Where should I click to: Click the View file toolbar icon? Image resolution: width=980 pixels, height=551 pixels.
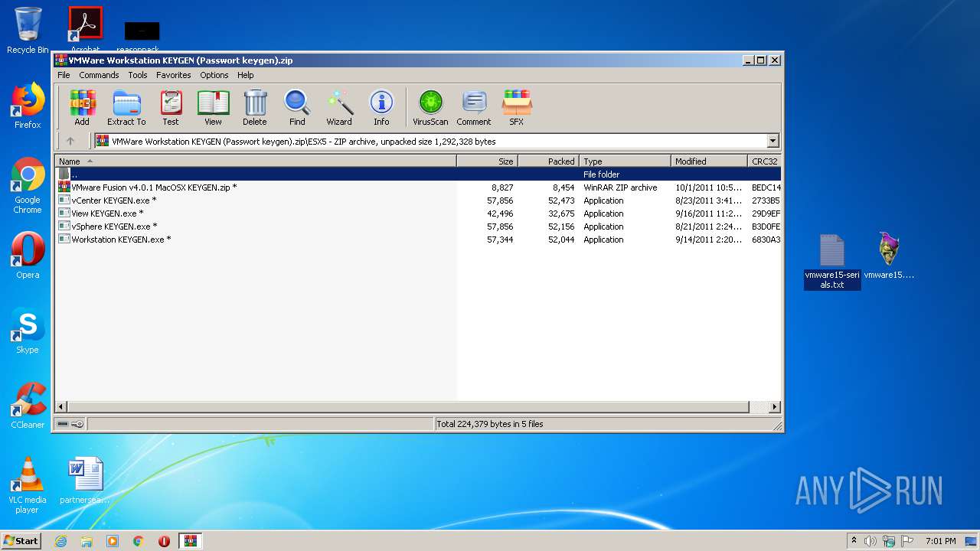[213, 107]
